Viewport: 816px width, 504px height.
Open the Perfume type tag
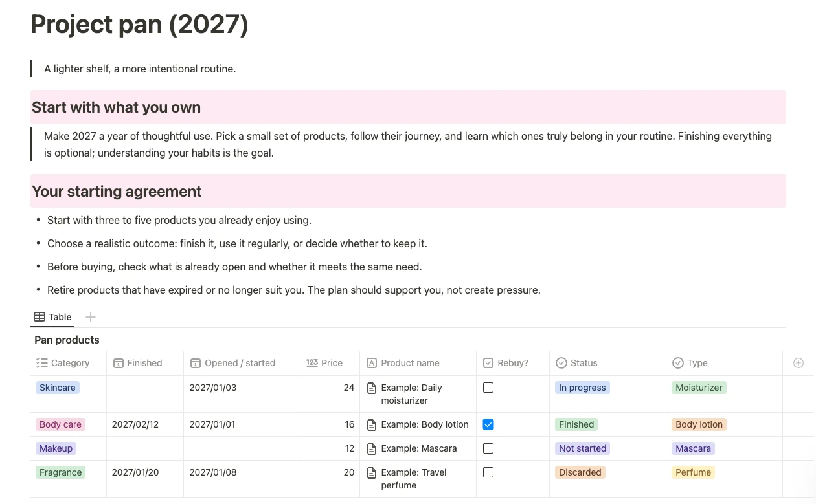(x=693, y=472)
